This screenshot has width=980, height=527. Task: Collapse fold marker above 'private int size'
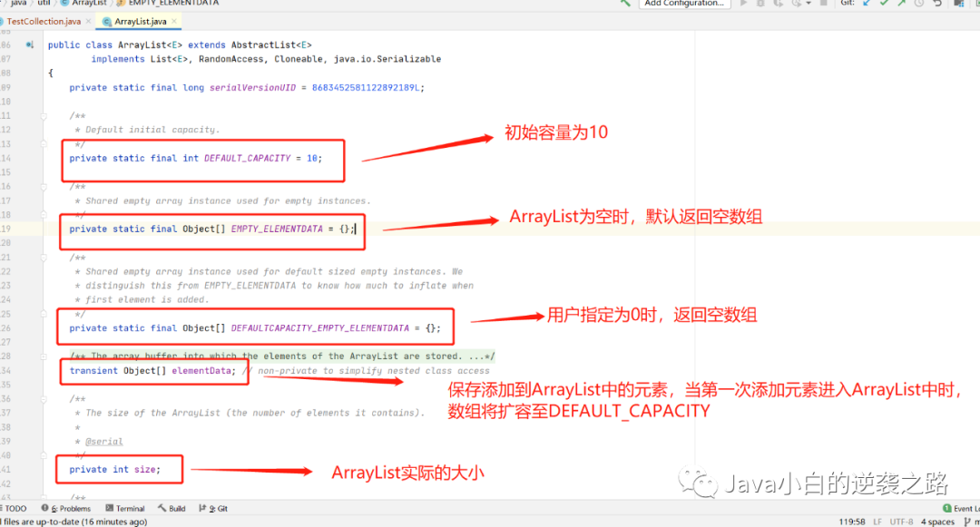(44, 455)
